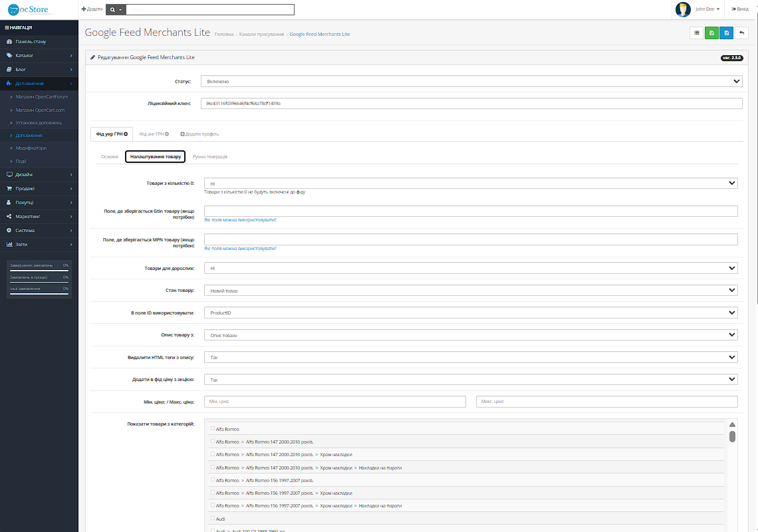758x532 pixels.
Task: Open John Doe user dropdown
Action: (707, 9)
